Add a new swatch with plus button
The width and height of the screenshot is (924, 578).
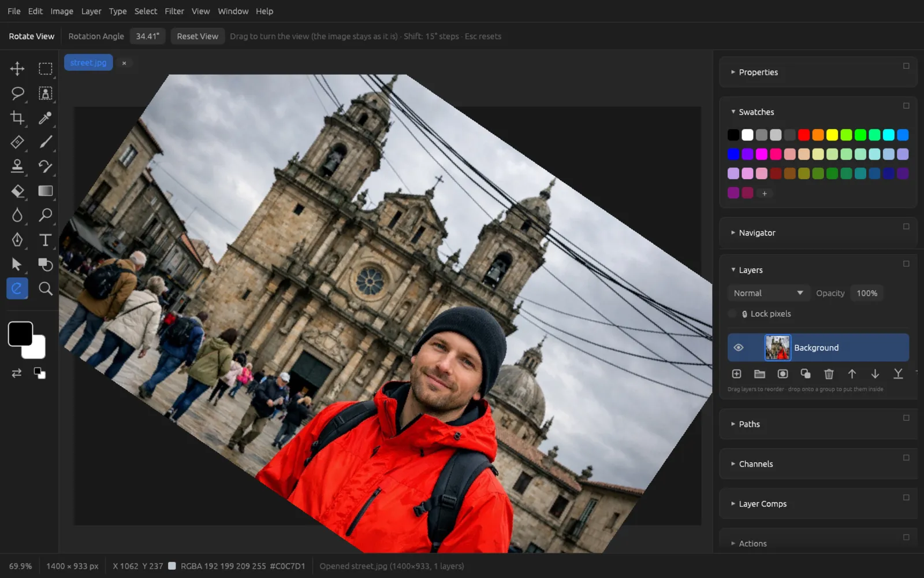pyautogui.click(x=765, y=194)
